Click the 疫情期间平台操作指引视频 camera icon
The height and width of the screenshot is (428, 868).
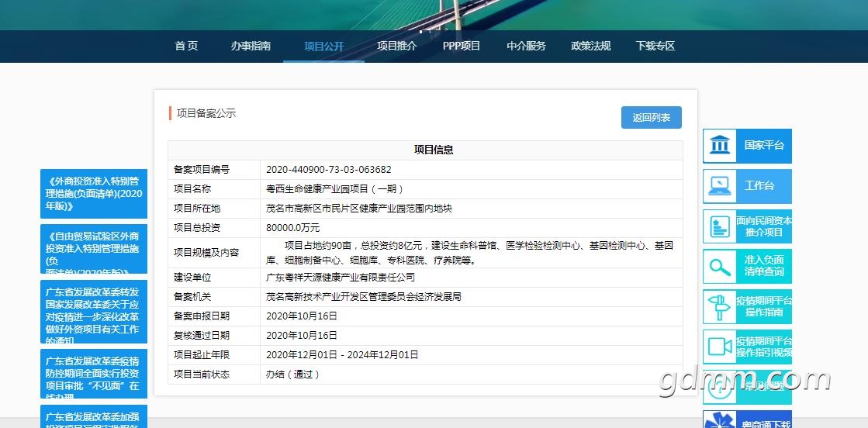[720, 347]
